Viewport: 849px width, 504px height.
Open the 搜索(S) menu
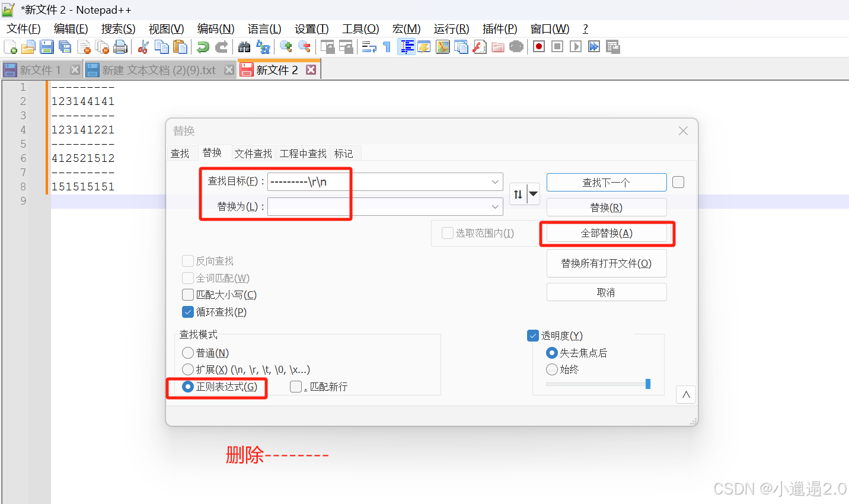coord(118,29)
